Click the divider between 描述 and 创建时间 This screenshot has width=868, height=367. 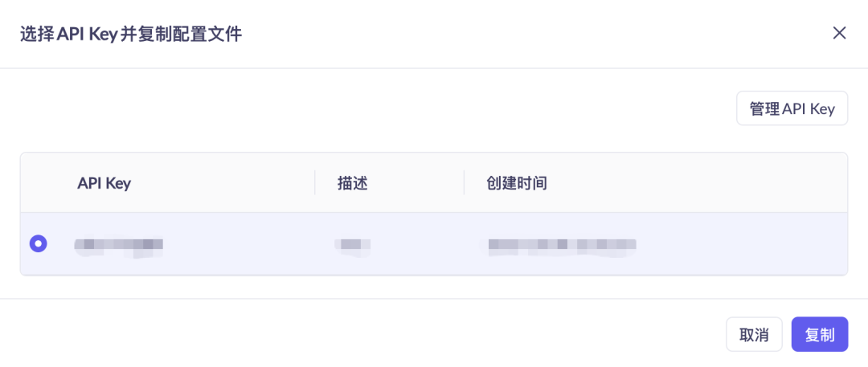pyautogui.click(x=464, y=183)
